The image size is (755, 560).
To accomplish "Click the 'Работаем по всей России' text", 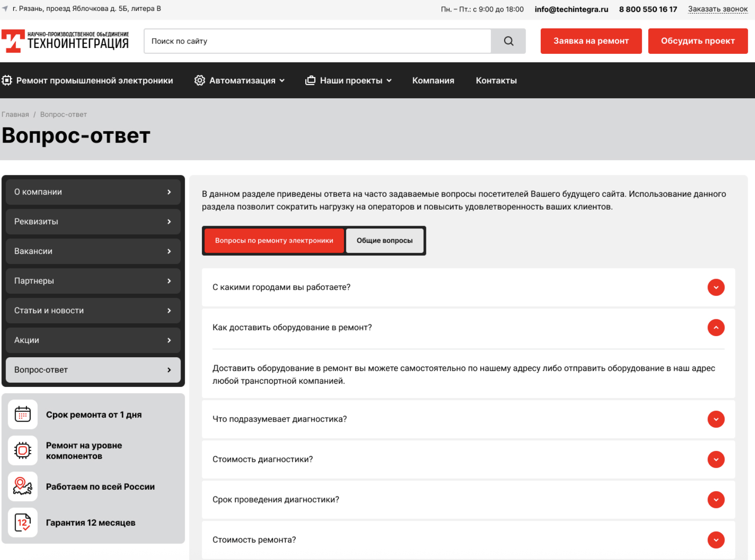I will (101, 486).
